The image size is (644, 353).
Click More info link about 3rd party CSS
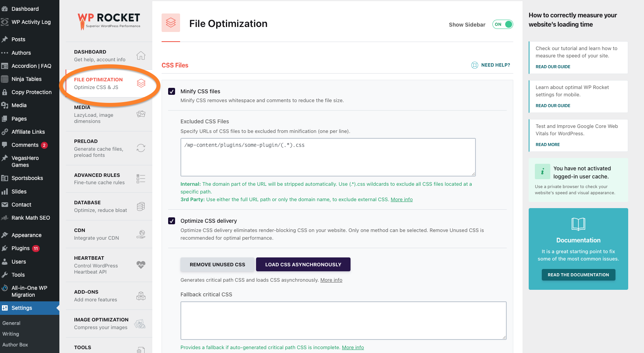401,199
